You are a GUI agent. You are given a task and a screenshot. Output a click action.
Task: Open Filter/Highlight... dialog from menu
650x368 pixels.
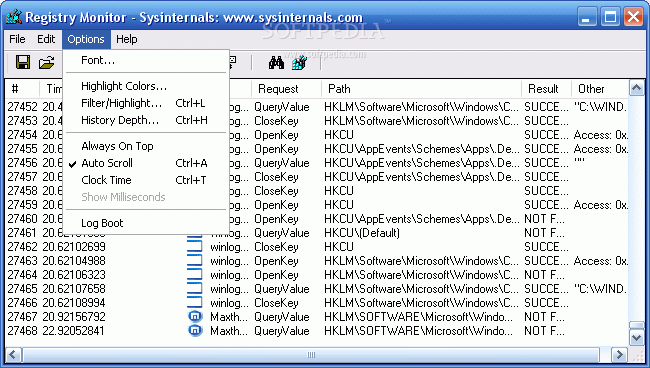click(146, 103)
